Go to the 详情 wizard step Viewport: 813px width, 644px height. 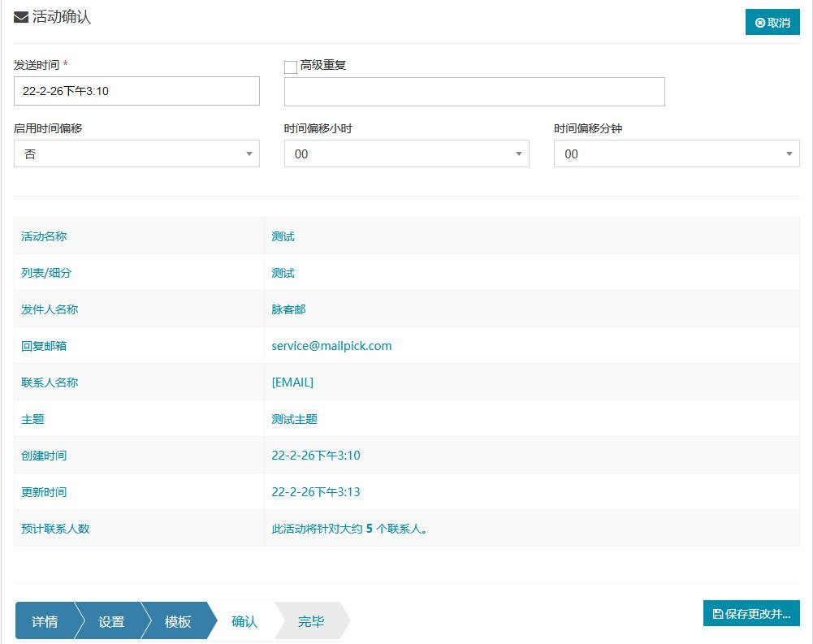[x=45, y=621]
